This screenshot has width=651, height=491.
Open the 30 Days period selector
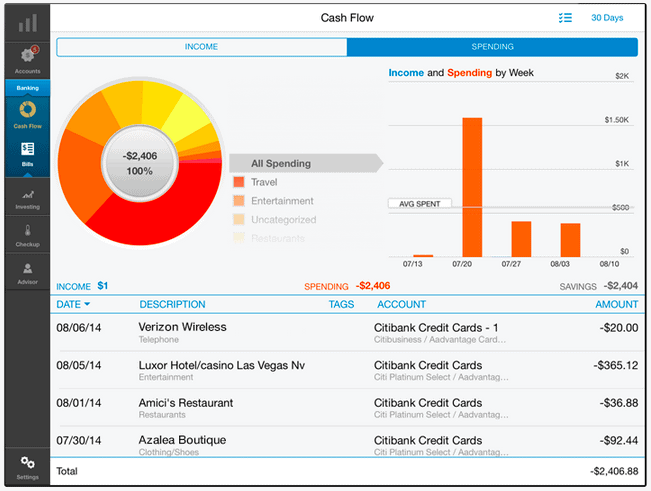pos(606,18)
